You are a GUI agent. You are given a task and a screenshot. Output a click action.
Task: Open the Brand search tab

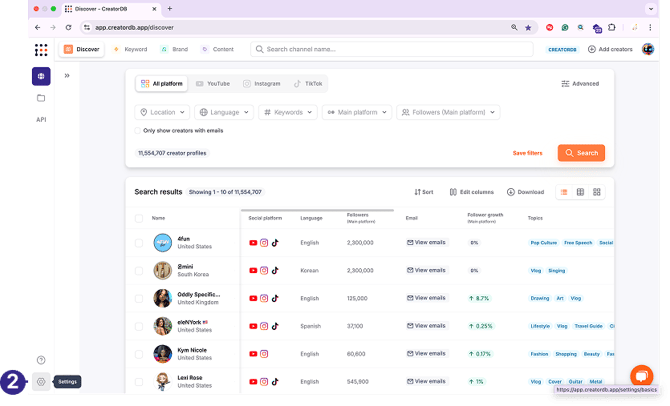tap(174, 50)
